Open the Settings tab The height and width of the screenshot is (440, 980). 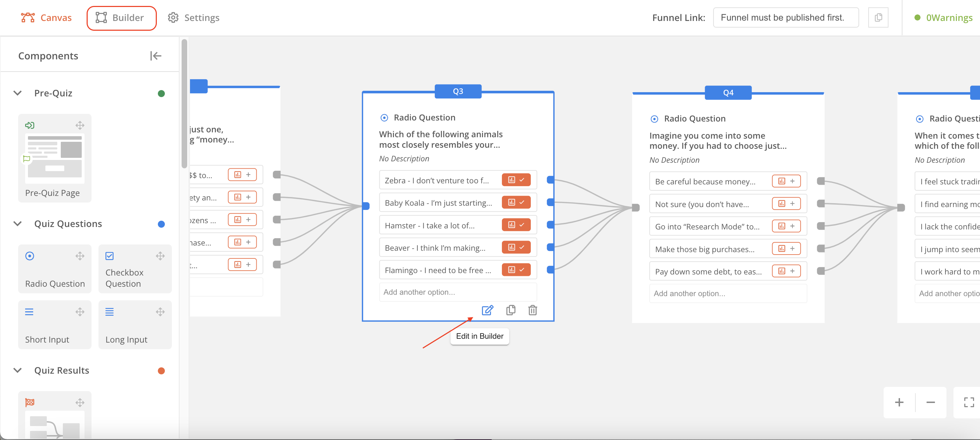pos(193,18)
